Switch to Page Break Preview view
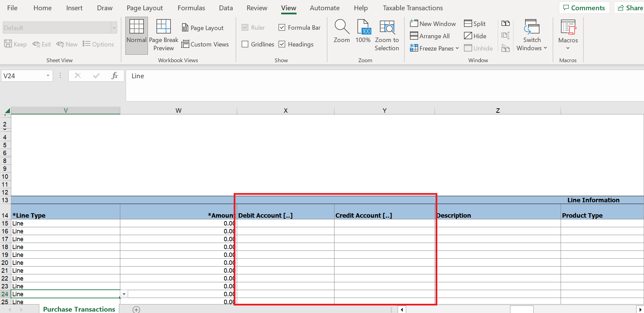Viewport: 644px width, 313px height. coord(163,35)
